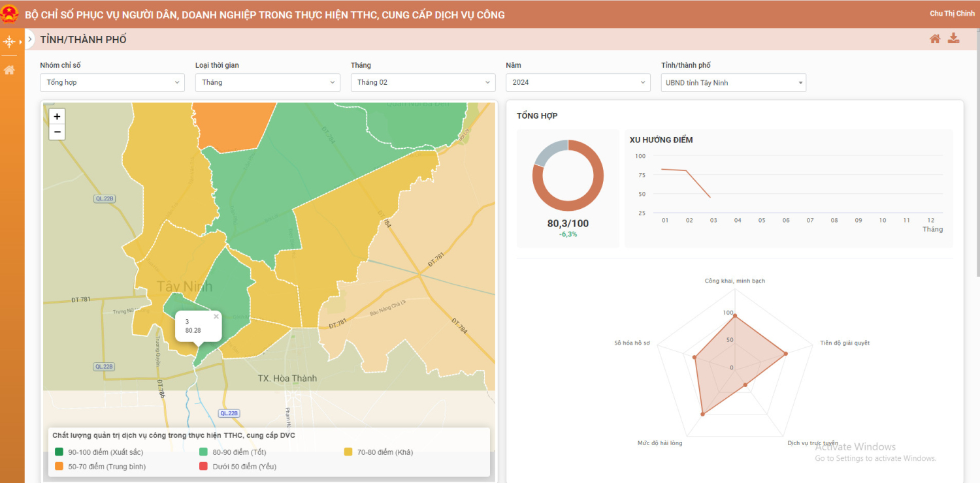
Task: Click the TỈNH/THÀNH PHỐ page title
Action: [84, 40]
